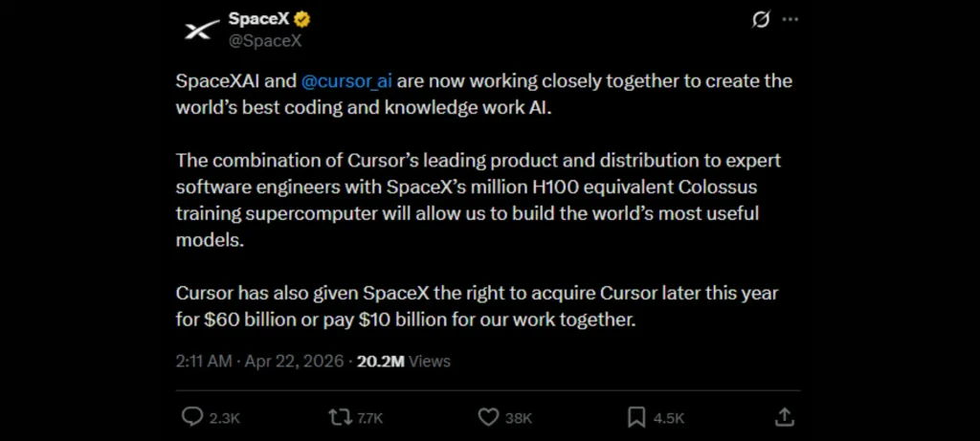This screenshot has height=441, width=980.
Task: Click the 2:11 AM Apr 22, 2026 timestamp
Action: coord(258,362)
